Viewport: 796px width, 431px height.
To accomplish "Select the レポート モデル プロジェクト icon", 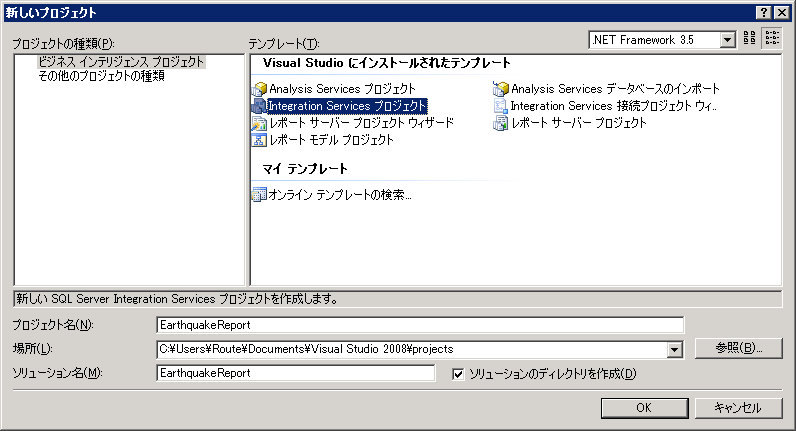I will pos(259,140).
